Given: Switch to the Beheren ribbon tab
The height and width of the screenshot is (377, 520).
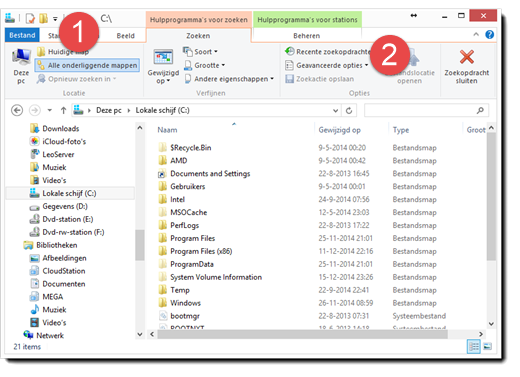Looking at the screenshot, I should click(307, 36).
